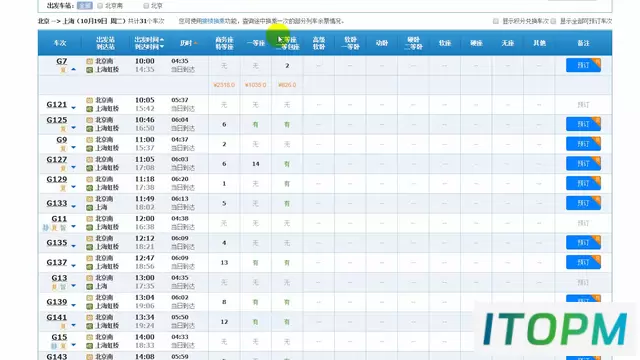Open train G15 number link
The height and width of the screenshot is (360, 640).
pos(59,338)
